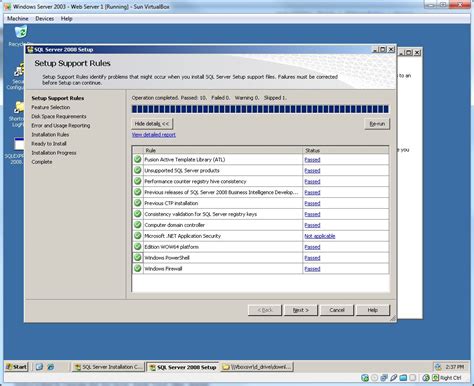The height and width of the screenshot is (386, 474).
Task: Click the green check icon beside Unsupported SQL Server products
Action: [137, 170]
